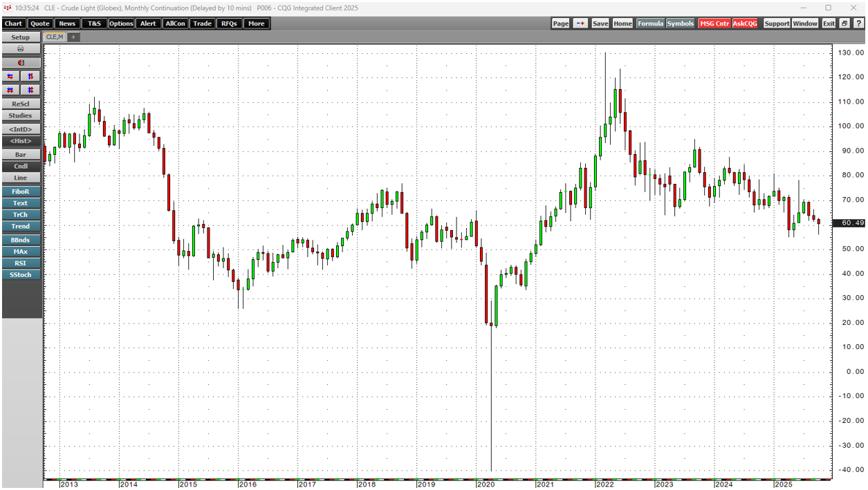Image resolution: width=868 pixels, height=490 pixels.
Task: Switch chart type to Bar
Action: (x=21, y=155)
